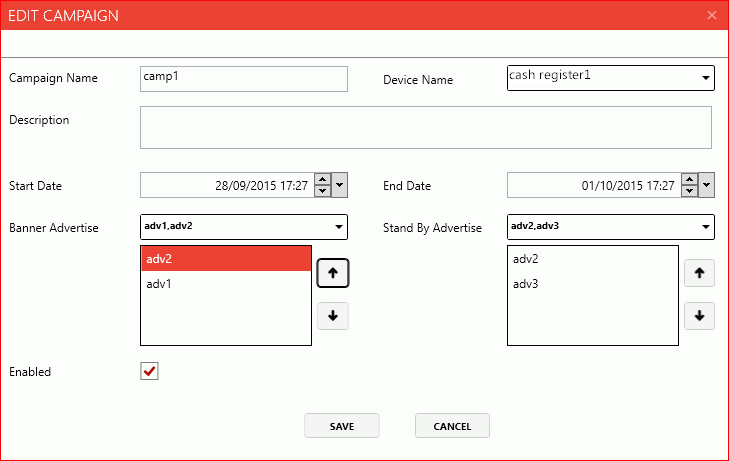Decrement the Start Date value
Screen dimensions: 729x461
322,191
